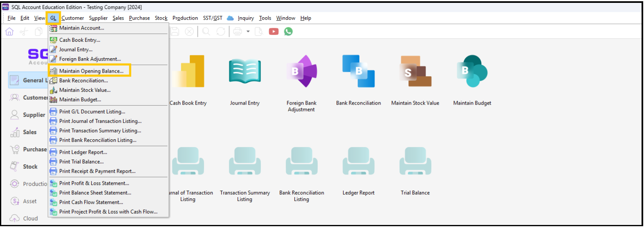The image size is (644, 227).
Task: Open the Supplier menu in the menu bar
Action: [x=98, y=18]
